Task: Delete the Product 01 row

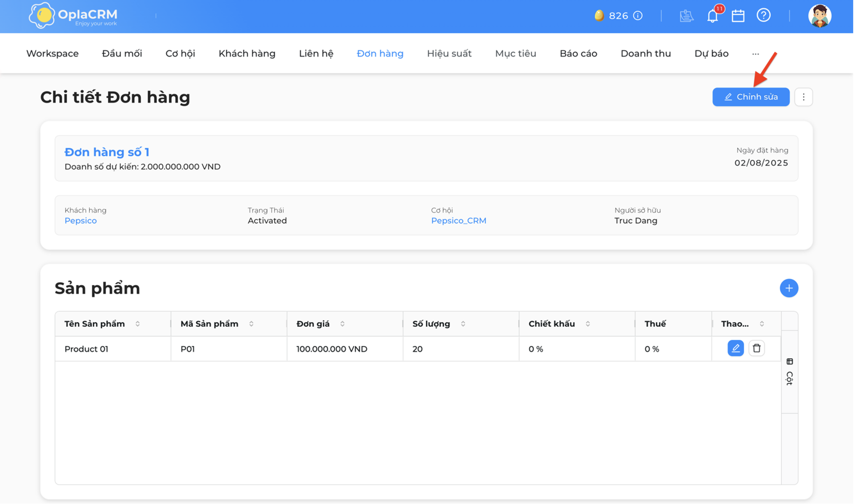Action: [x=756, y=348]
